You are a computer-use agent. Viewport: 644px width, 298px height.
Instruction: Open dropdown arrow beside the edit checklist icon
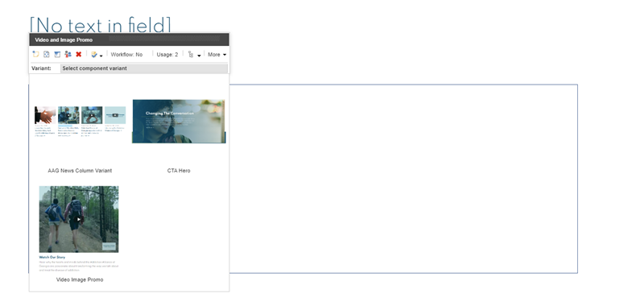pos(101,56)
